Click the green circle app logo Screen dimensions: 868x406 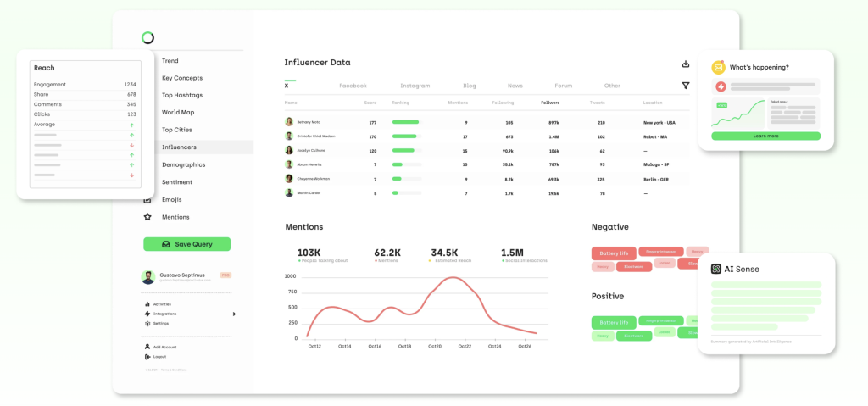(x=147, y=38)
